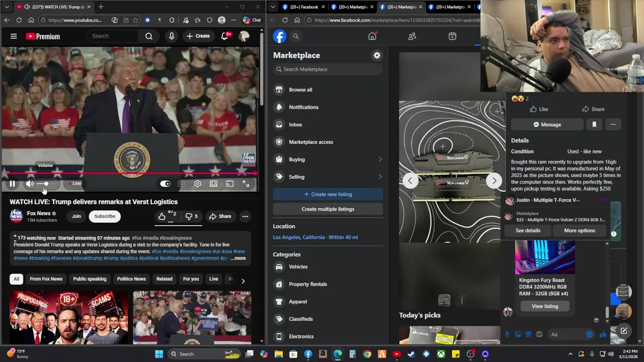Open Facebook Friends icon
This screenshot has width=644, height=362.
(x=412, y=36)
